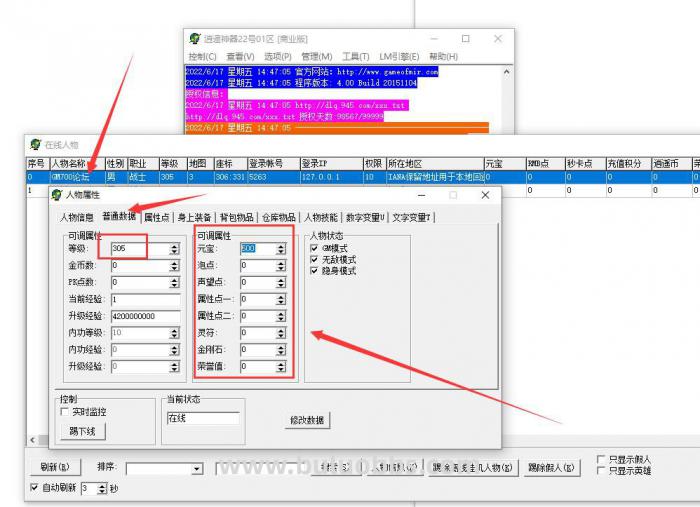Toggle the GM模式 checkbox
The width and height of the screenshot is (700, 507).
pyautogui.click(x=314, y=248)
